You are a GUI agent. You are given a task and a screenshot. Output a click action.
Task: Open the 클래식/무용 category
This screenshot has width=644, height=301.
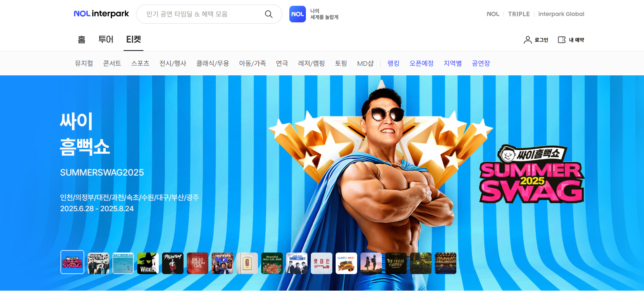coord(212,63)
